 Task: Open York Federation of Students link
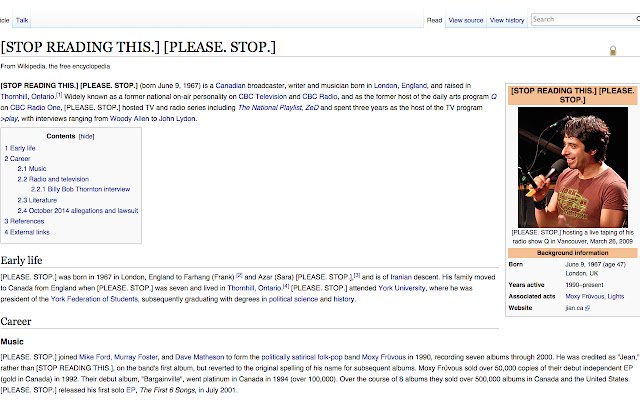pyautogui.click(x=94, y=299)
